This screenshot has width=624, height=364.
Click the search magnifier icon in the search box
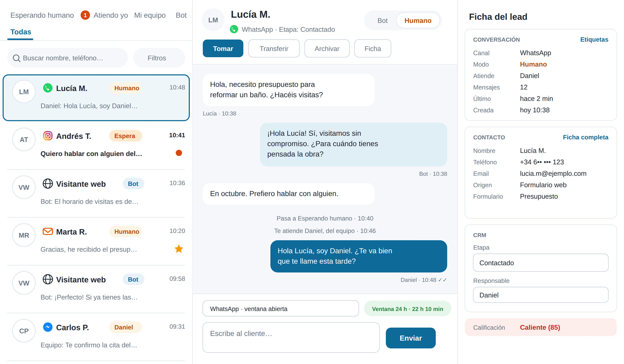(x=17, y=58)
